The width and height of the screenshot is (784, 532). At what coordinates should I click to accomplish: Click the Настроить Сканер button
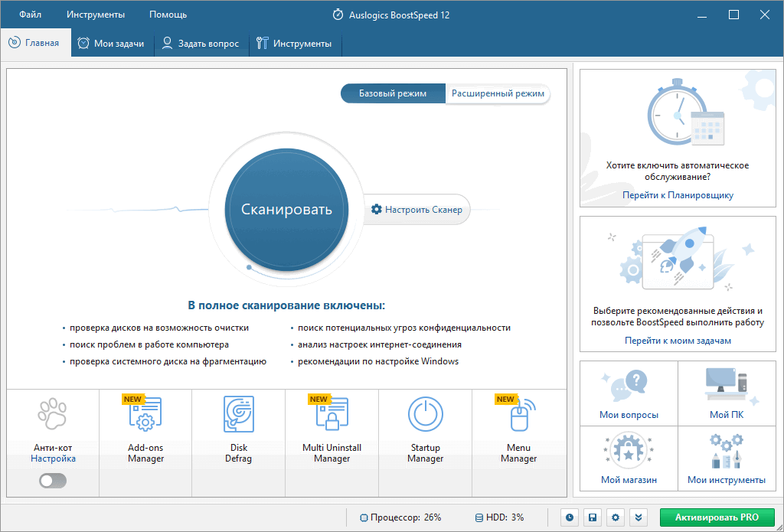tap(416, 210)
